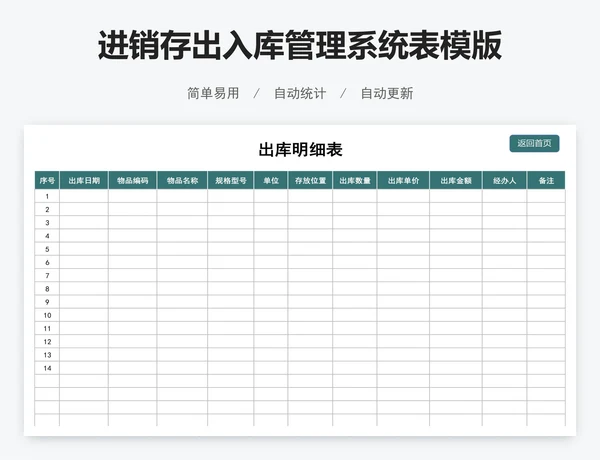Select the 出库日期 column header
The image size is (600, 460).
(84, 181)
